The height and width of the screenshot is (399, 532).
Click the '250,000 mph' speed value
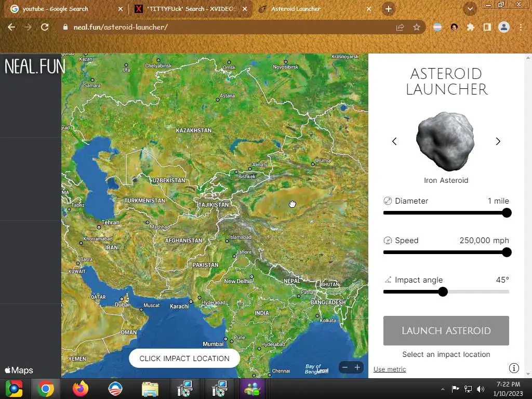coord(484,240)
